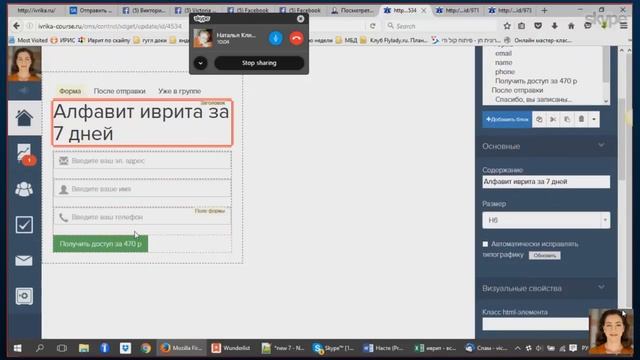
Task: Open Chrome from taskbar
Action: point(146,348)
